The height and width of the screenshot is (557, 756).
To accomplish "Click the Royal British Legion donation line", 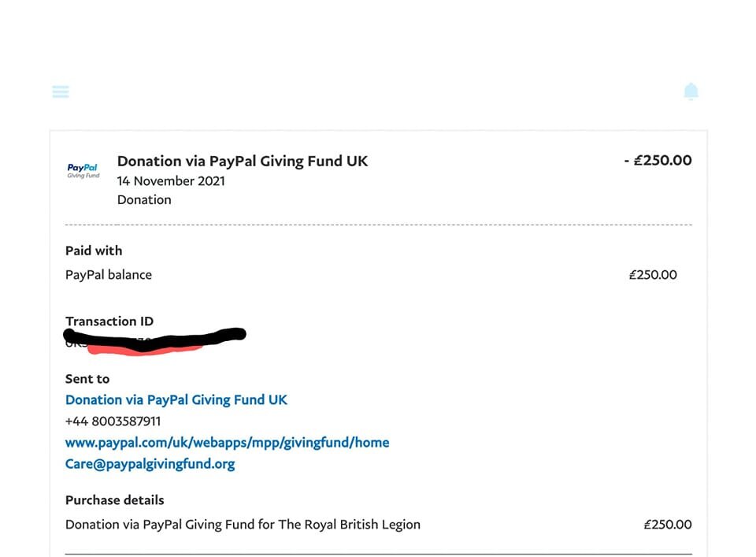I will point(243,525).
